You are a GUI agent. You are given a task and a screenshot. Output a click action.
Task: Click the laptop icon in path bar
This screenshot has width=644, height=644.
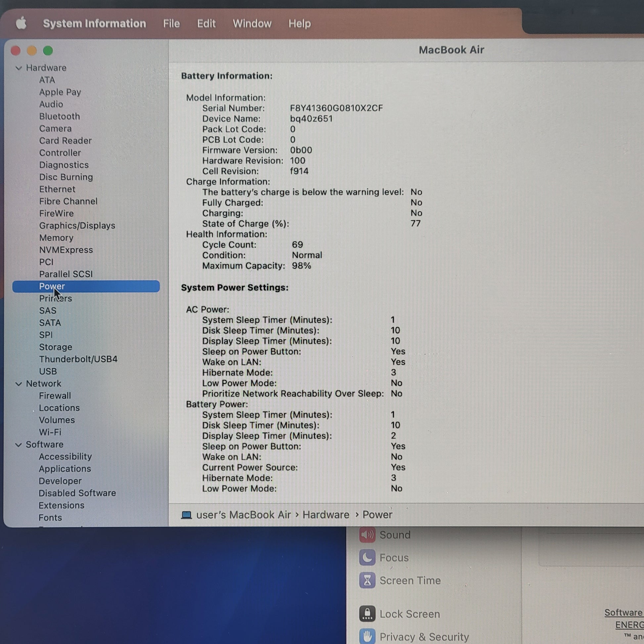coord(186,515)
